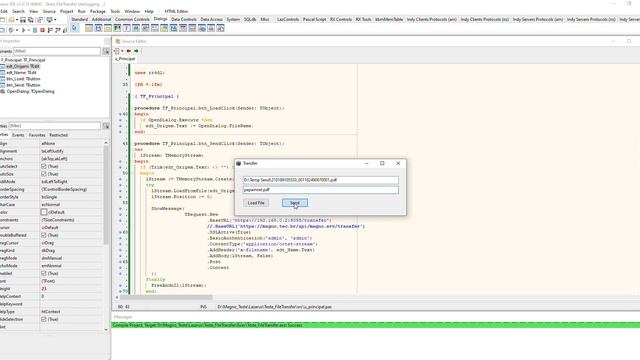Click the file name field in Transfer dialog
This screenshot has height=360, width=640.
click(320, 190)
